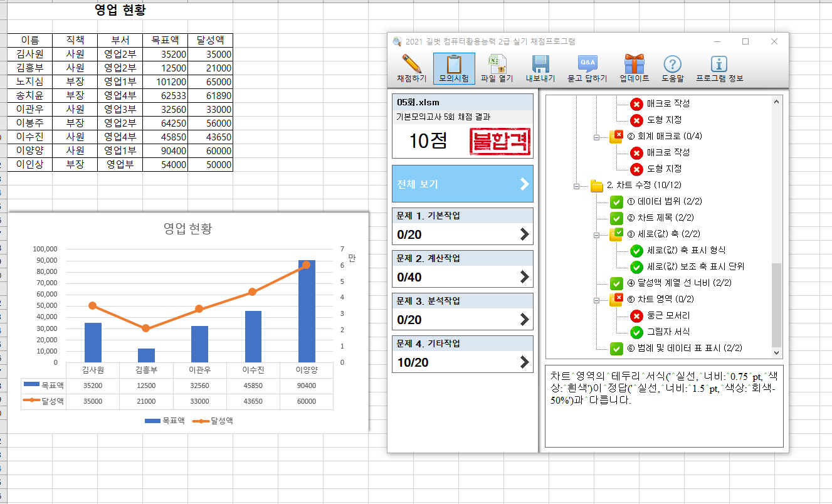Collapse the 2. 차트 수정 folder node
Viewport: 832px width, 504px height.
(576, 186)
